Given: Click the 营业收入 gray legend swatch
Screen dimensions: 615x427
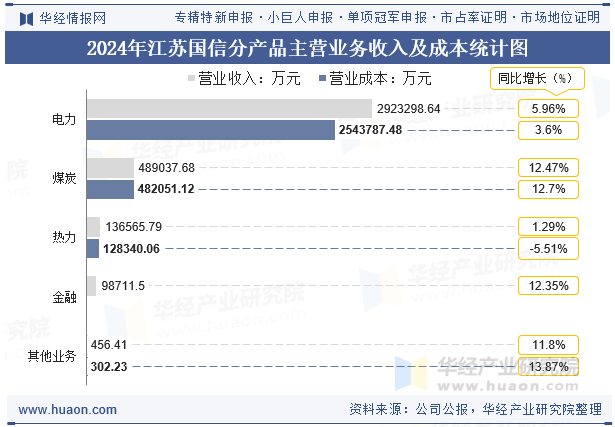Looking at the screenshot, I should [x=191, y=78].
